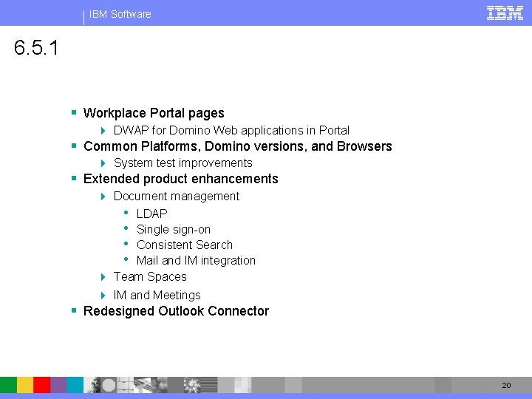Click 'System test improvements' sub-bullet
The width and height of the screenshot is (532, 399).
click(183, 163)
